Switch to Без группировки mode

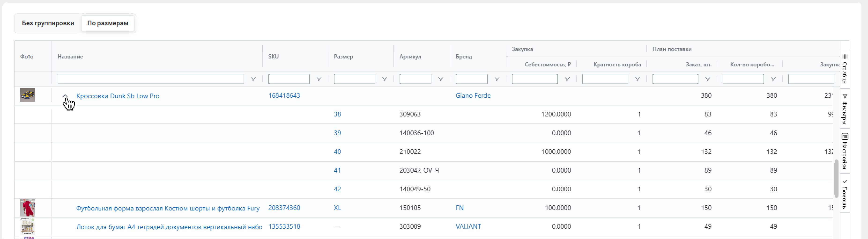[x=48, y=23]
